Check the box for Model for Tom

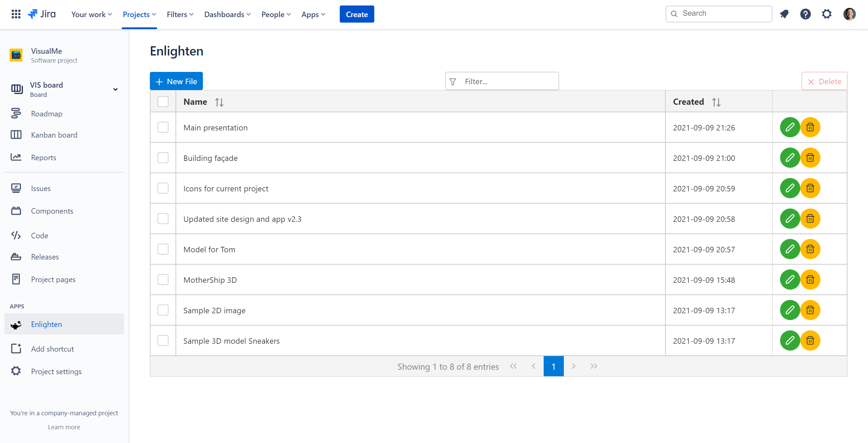click(163, 249)
